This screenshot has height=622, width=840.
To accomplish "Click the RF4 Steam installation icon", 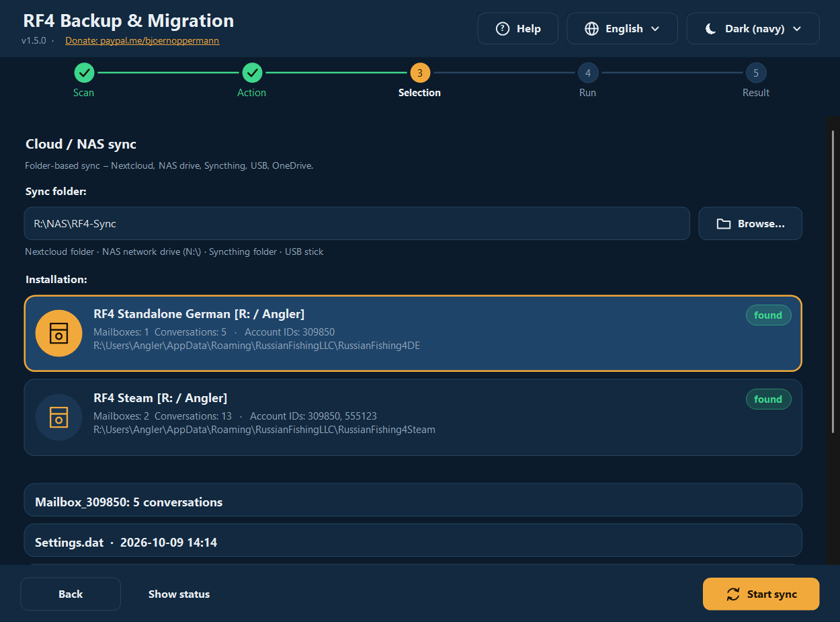I will 59,417.
